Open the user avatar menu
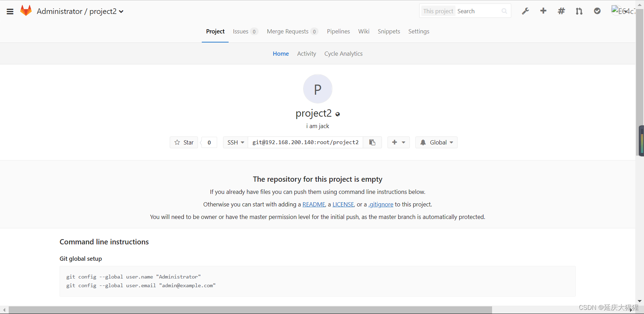This screenshot has width=644, height=314. pyautogui.click(x=623, y=11)
